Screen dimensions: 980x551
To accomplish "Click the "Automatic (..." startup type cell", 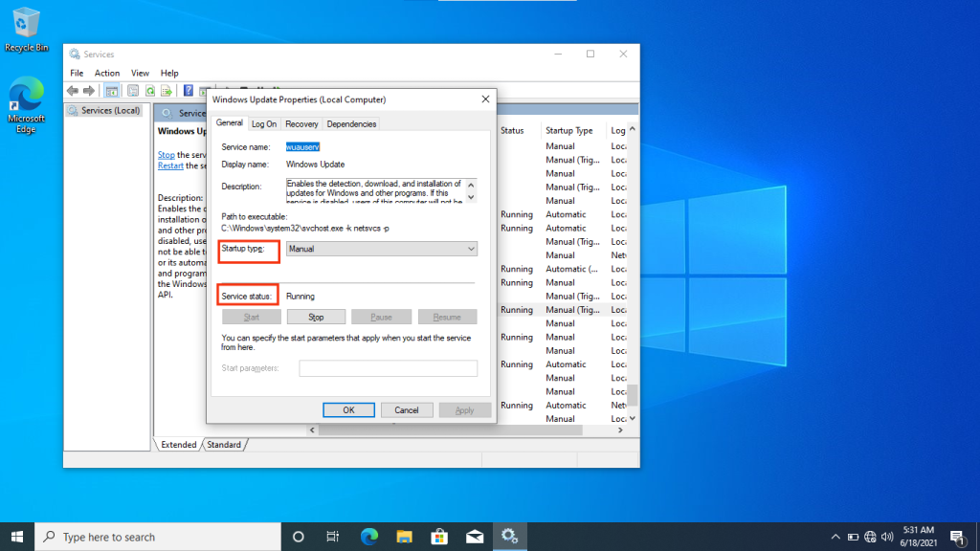I will (571, 269).
